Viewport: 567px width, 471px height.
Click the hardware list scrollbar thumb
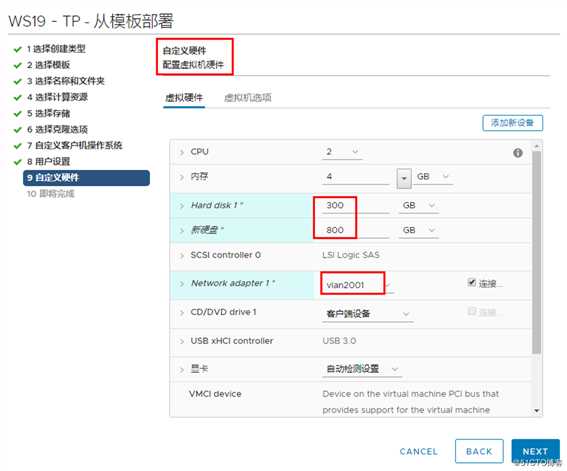coord(537,252)
